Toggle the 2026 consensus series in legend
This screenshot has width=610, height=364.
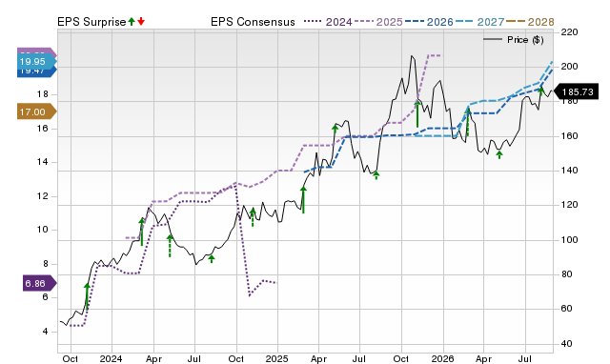[429, 22]
